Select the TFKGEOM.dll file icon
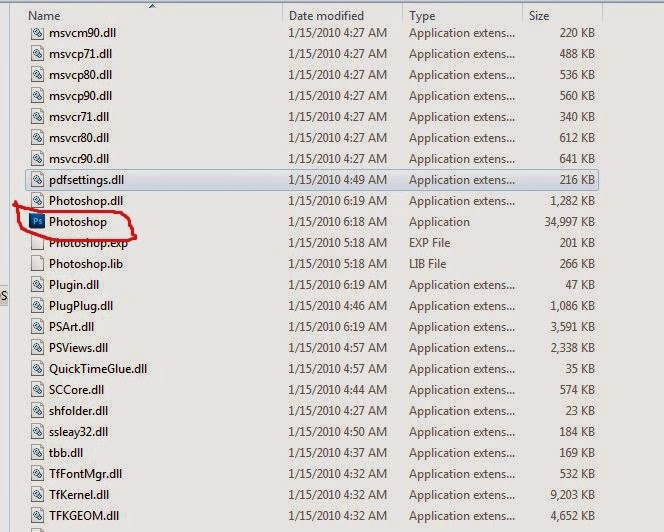Viewport: 664px width, 532px height. pos(37,515)
